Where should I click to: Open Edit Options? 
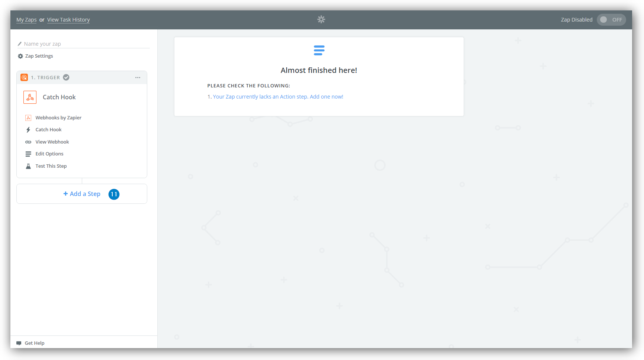point(49,154)
